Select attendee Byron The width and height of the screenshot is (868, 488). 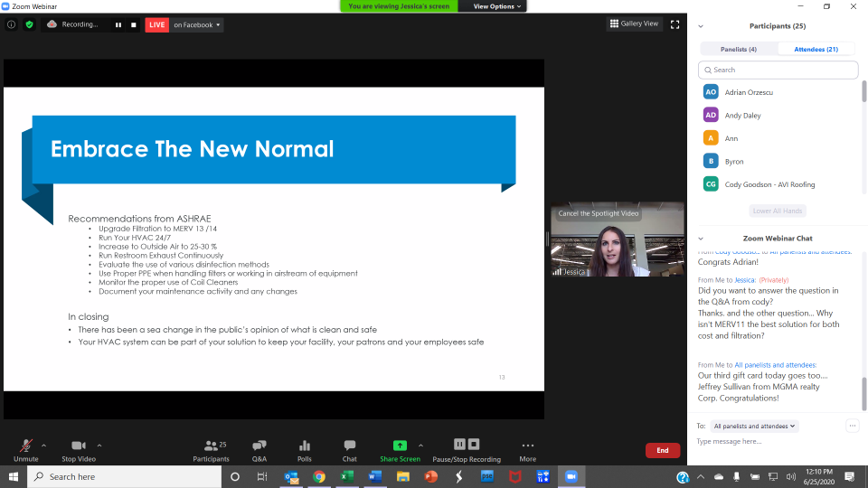pyautogui.click(x=778, y=161)
